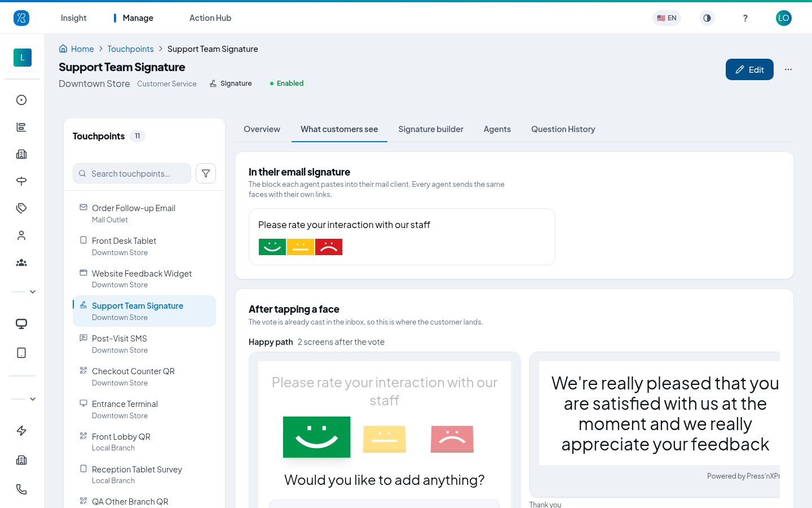The image size is (812, 508).
Task: Click the green happy face in the email signature
Action: (272, 247)
